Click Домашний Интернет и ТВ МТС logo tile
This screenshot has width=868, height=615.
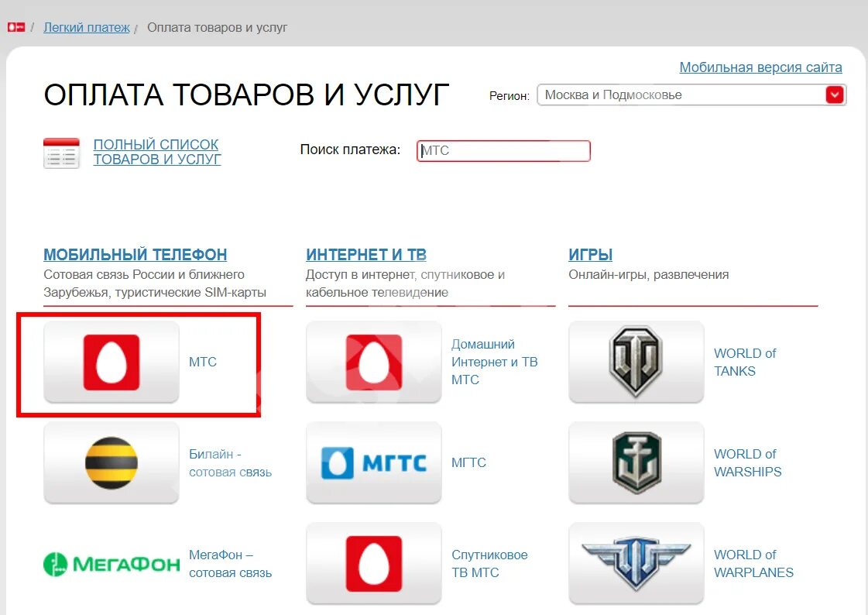tap(374, 362)
